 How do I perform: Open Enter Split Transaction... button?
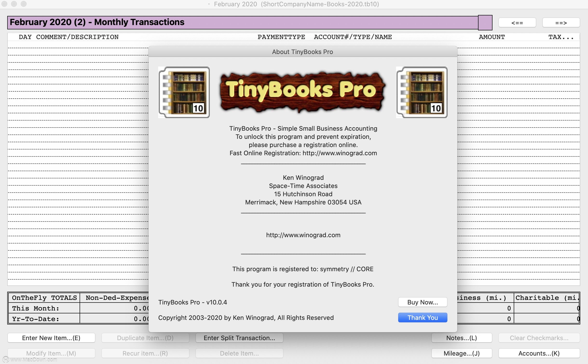239,338
